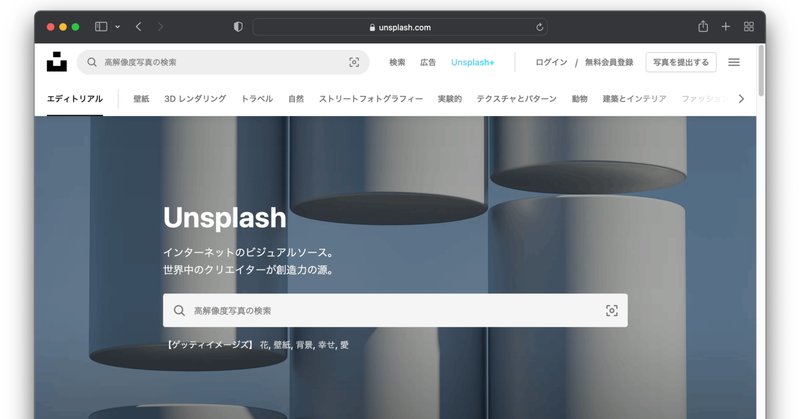Click the privacy shield icon

pyautogui.click(x=238, y=27)
